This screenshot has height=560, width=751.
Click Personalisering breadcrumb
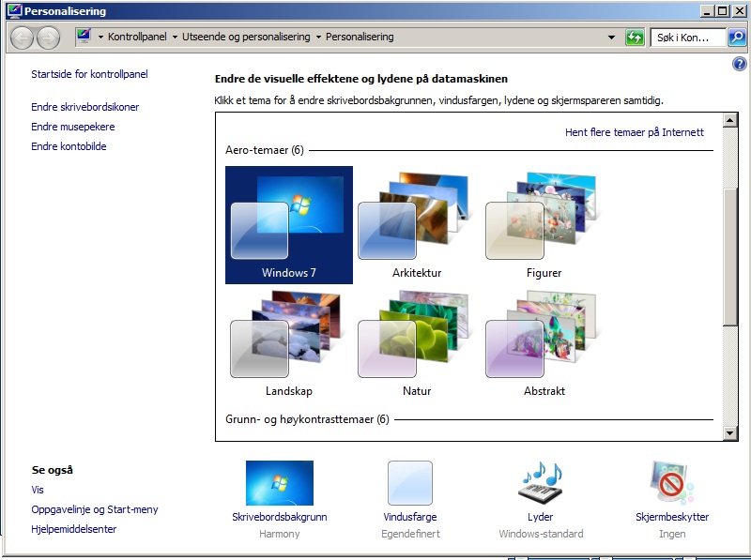tap(360, 37)
